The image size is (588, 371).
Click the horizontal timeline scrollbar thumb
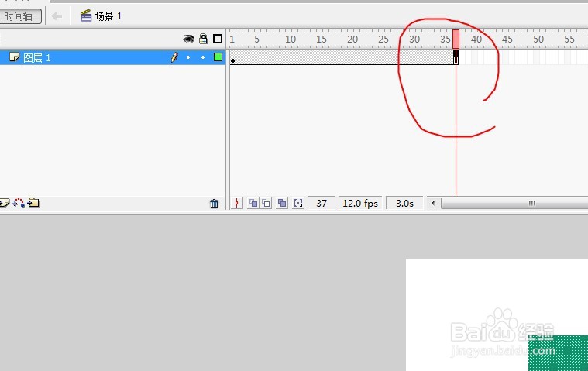pyautogui.click(x=514, y=203)
